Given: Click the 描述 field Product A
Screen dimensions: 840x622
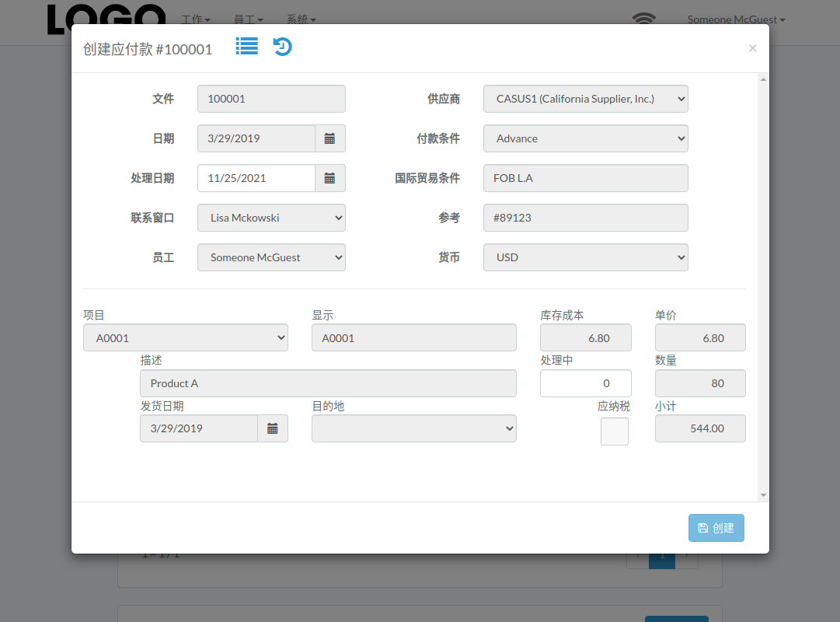Looking at the screenshot, I should (x=328, y=383).
